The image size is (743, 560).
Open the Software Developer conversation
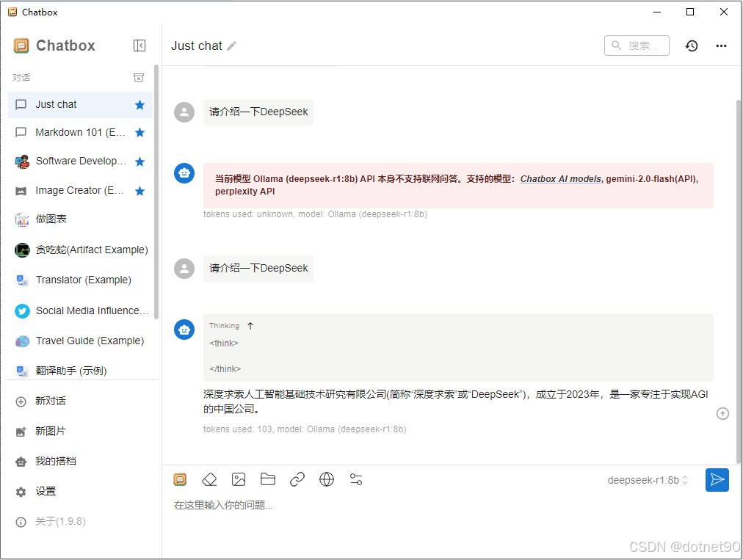click(80, 161)
